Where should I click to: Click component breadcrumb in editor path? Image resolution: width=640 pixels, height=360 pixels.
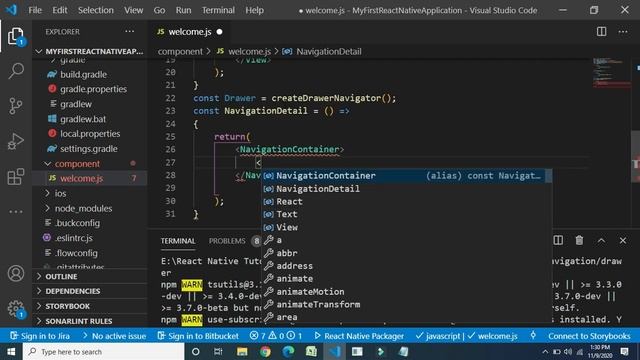[x=180, y=51]
